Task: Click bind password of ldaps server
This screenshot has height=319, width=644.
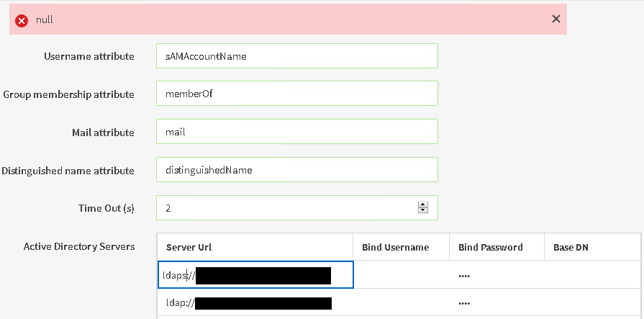Action: (x=496, y=275)
